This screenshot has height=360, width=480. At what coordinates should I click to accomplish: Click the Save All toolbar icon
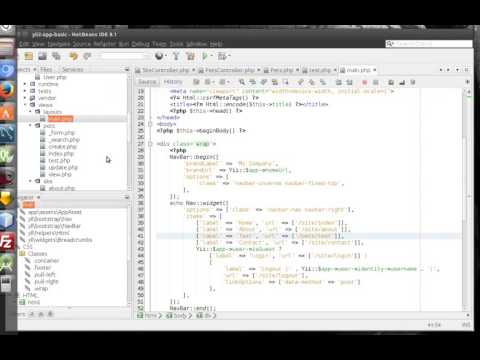coord(56,56)
